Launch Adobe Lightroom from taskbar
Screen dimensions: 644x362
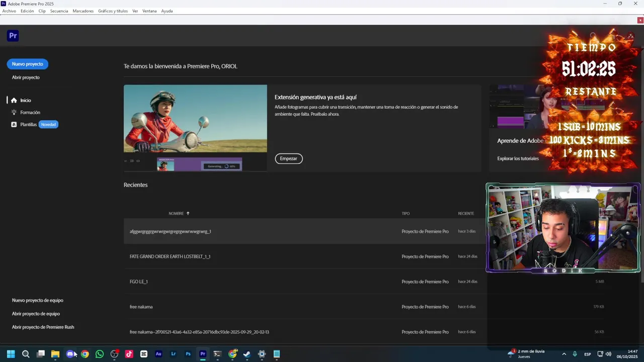(174, 354)
